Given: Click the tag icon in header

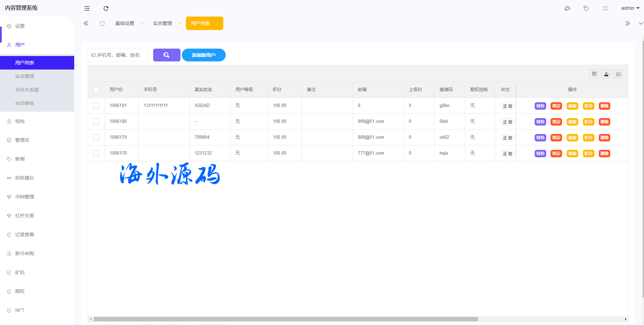Looking at the screenshot, I should coord(586,8).
